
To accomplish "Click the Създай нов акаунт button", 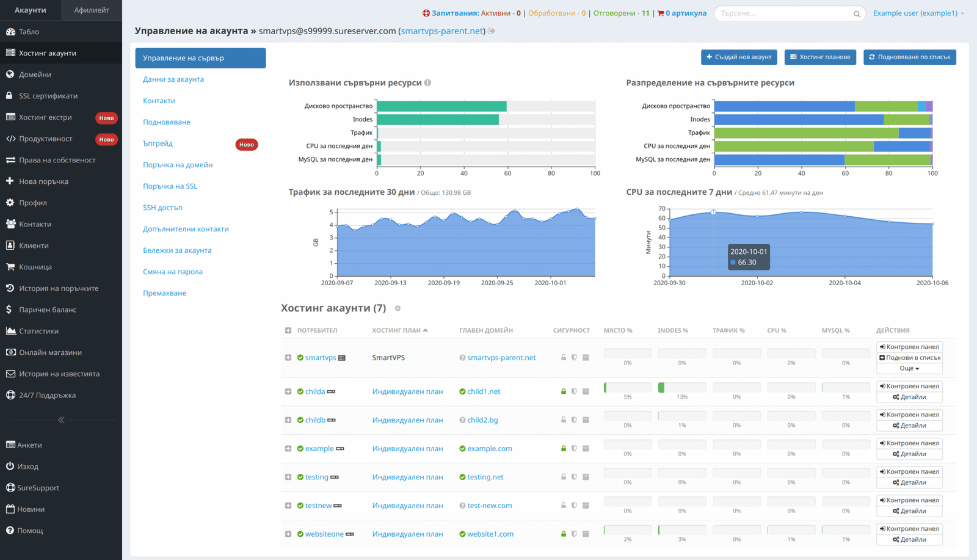I will 739,57.
